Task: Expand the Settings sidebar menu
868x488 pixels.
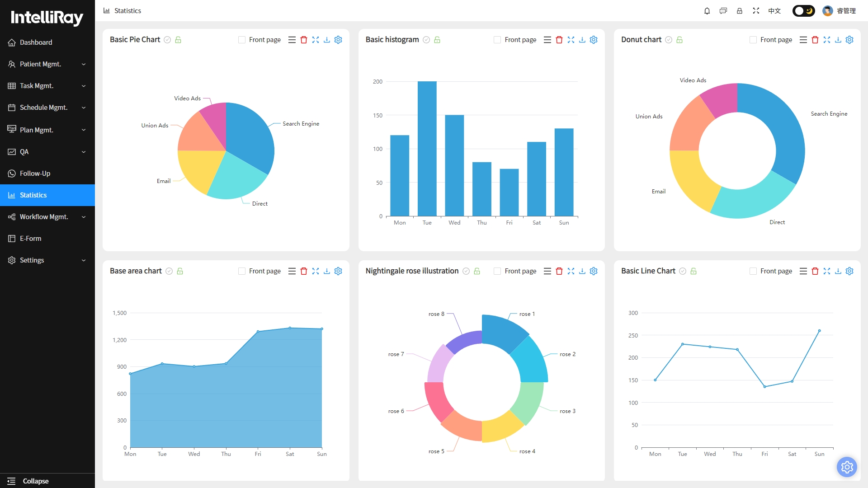Action: point(47,260)
